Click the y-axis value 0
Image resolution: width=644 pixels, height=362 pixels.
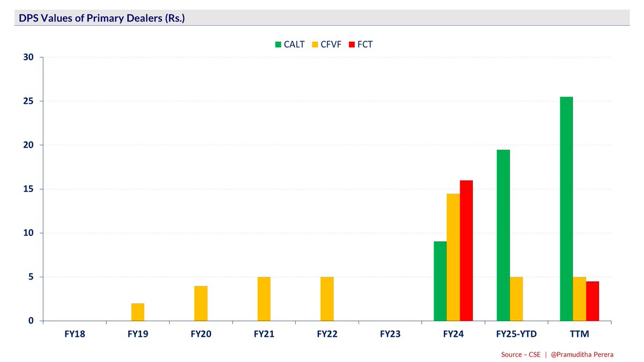(x=32, y=321)
